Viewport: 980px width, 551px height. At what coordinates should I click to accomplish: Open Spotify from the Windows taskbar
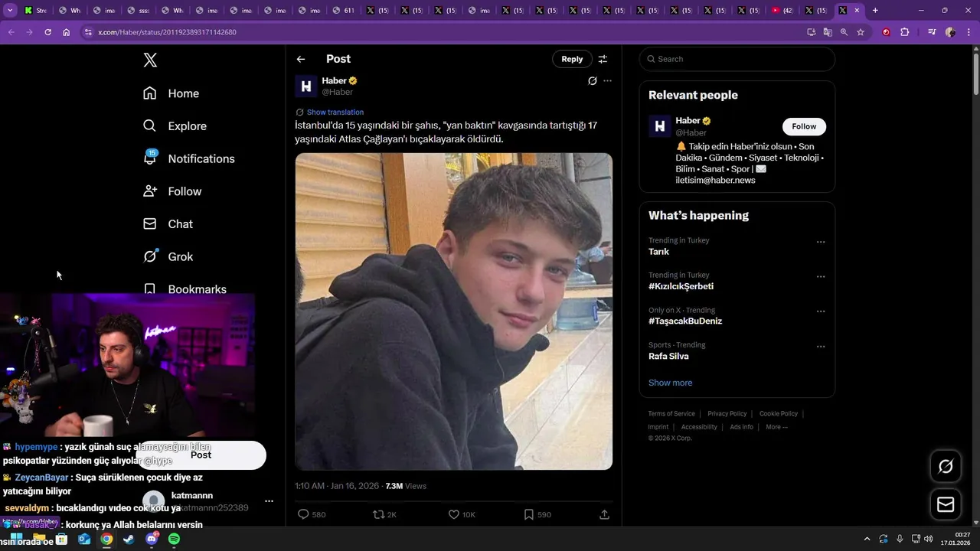(x=174, y=539)
